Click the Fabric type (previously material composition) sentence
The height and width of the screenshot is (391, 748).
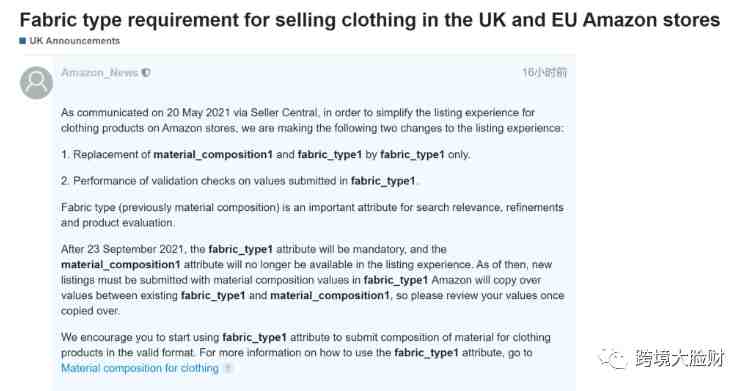coord(312,215)
